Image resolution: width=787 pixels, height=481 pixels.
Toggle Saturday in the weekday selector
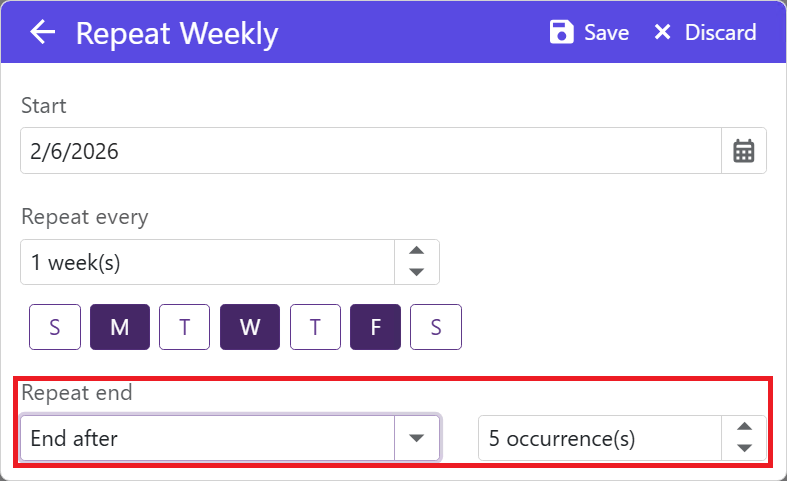pyautogui.click(x=436, y=327)
